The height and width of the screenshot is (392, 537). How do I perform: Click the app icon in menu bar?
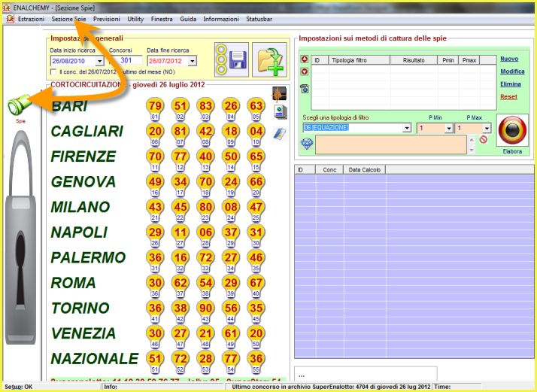(10, 20)
